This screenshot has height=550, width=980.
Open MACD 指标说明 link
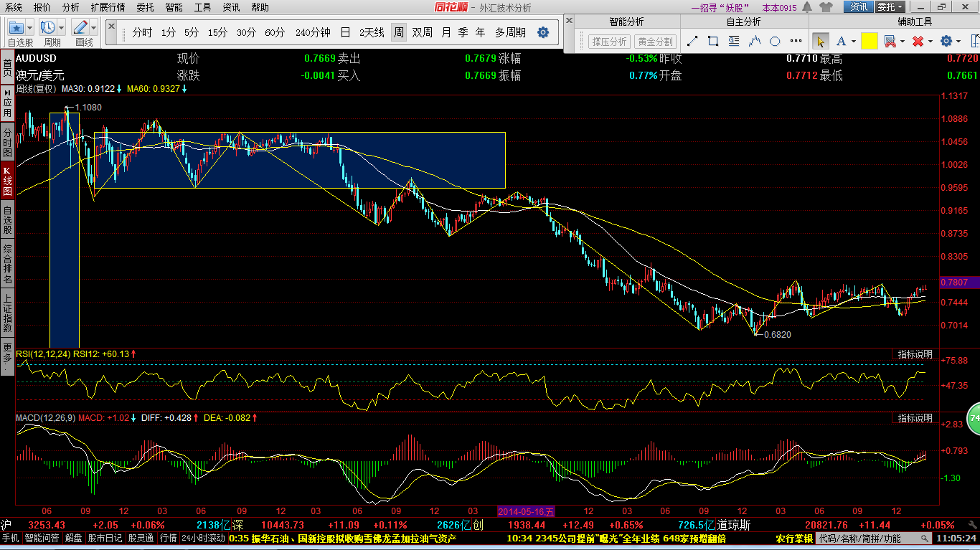(x=915, y=418)
